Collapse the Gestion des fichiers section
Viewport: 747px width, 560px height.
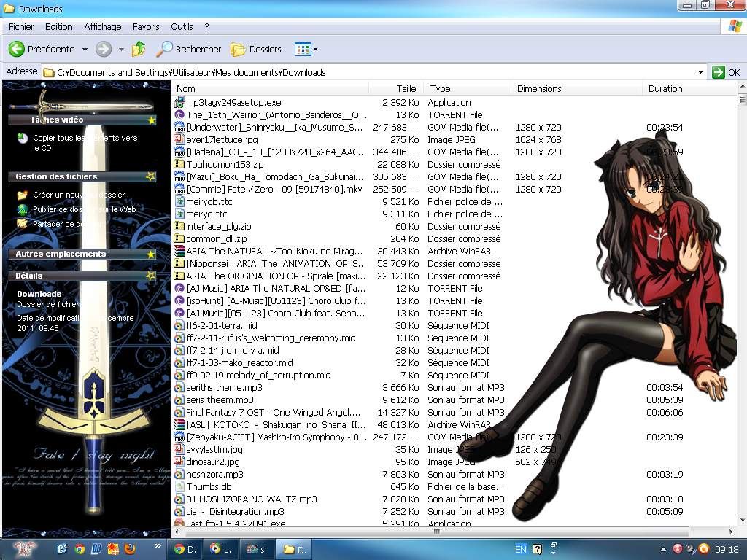pos(150,176)
